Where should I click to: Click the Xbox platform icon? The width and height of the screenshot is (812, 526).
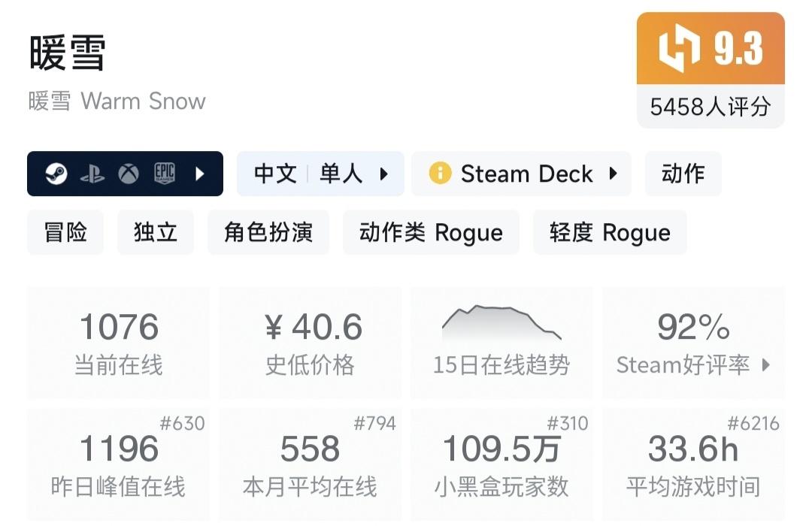point(129,174)
